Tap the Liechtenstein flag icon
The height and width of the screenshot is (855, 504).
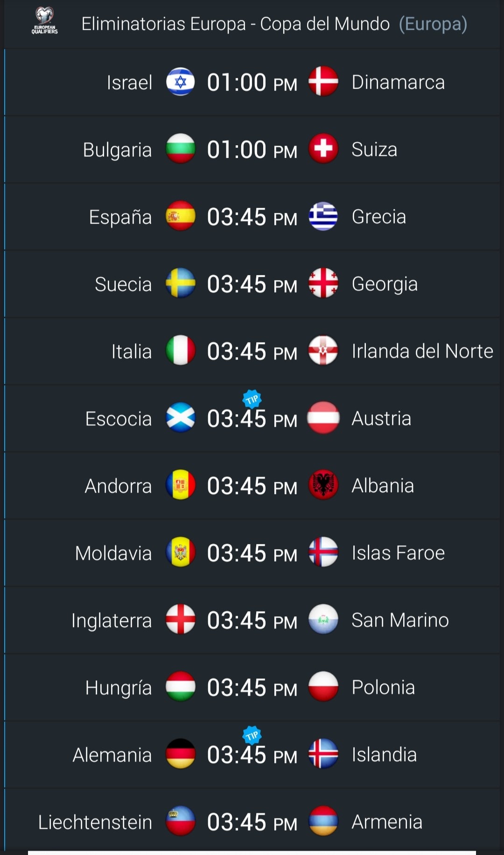(181, 821)
